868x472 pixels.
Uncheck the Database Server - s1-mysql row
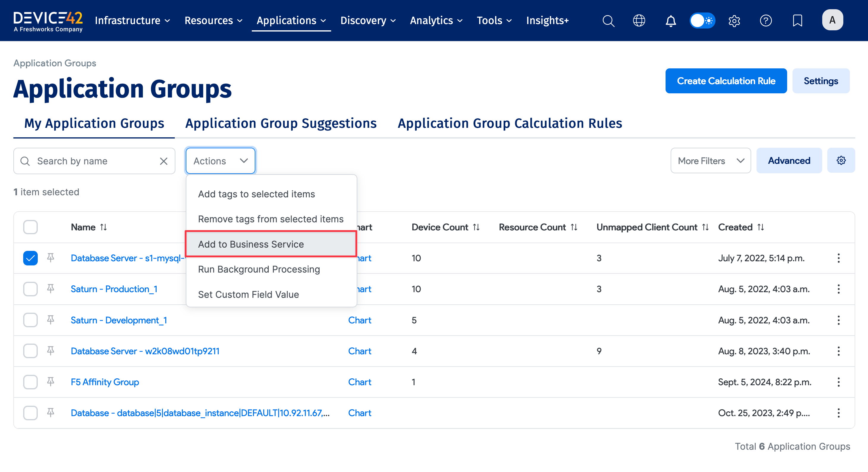(x=30, y=258)
